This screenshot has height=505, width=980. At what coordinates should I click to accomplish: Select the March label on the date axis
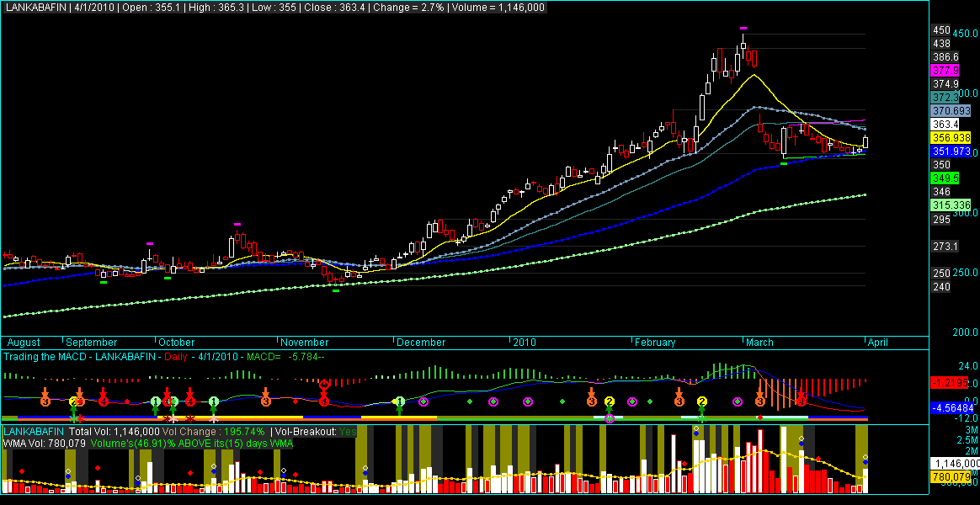(760, 343)
